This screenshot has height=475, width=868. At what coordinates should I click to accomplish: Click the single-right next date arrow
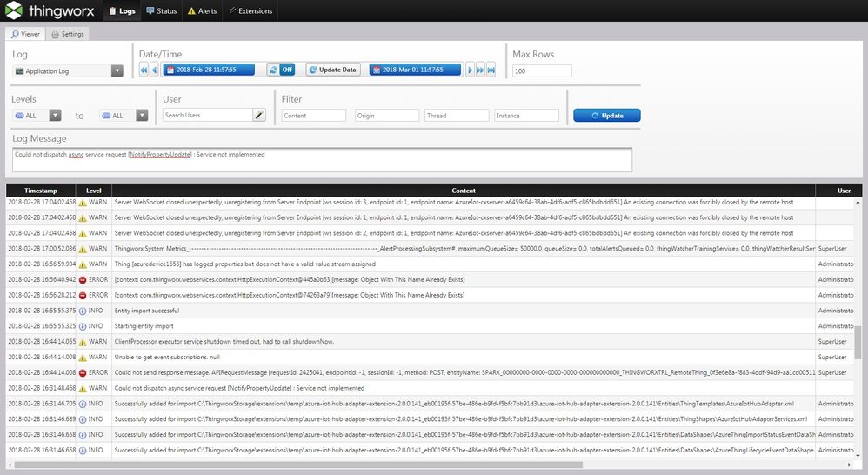(470, 70)
